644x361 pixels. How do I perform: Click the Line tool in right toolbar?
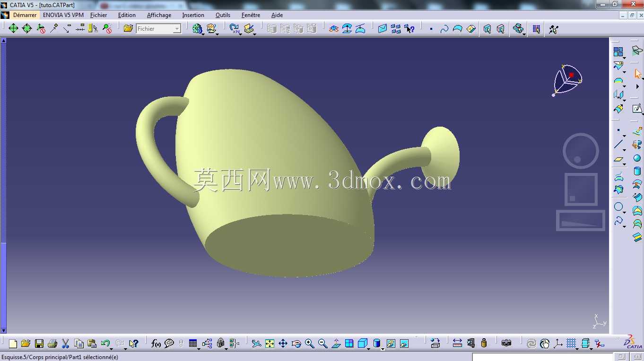pos(618,144)
